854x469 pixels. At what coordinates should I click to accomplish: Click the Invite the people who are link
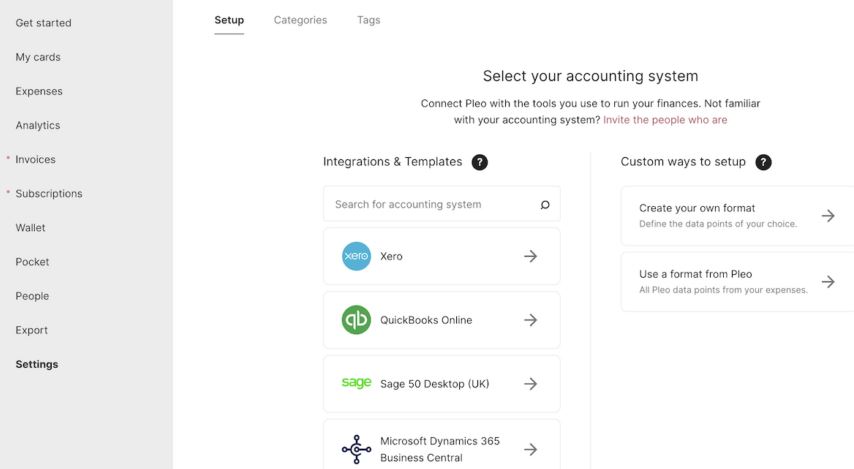[x=665, y=120]
